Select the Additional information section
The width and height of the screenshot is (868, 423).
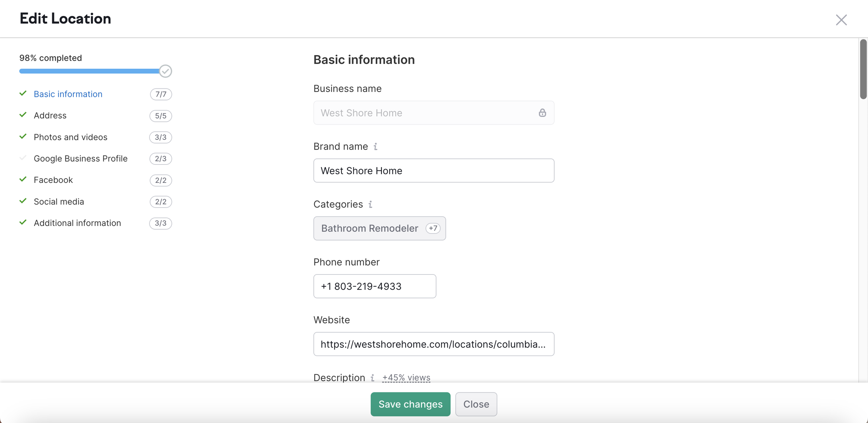(77, 223)
